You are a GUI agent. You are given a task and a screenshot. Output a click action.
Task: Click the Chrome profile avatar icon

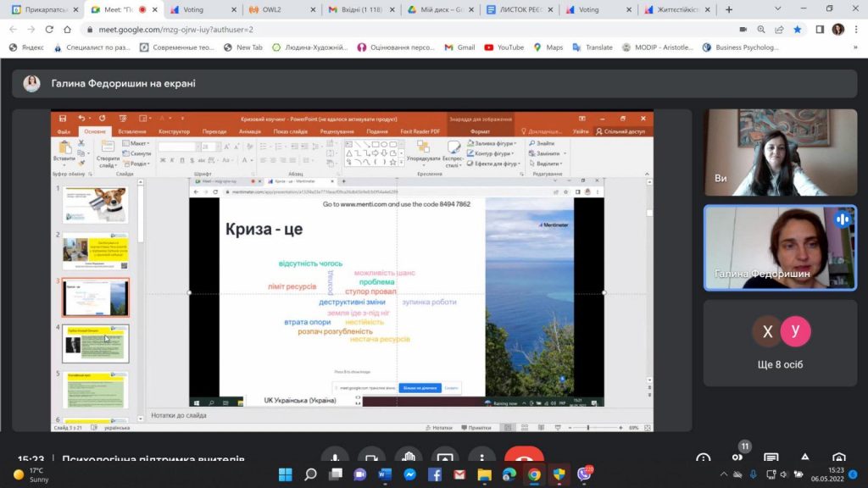point(838,29)
